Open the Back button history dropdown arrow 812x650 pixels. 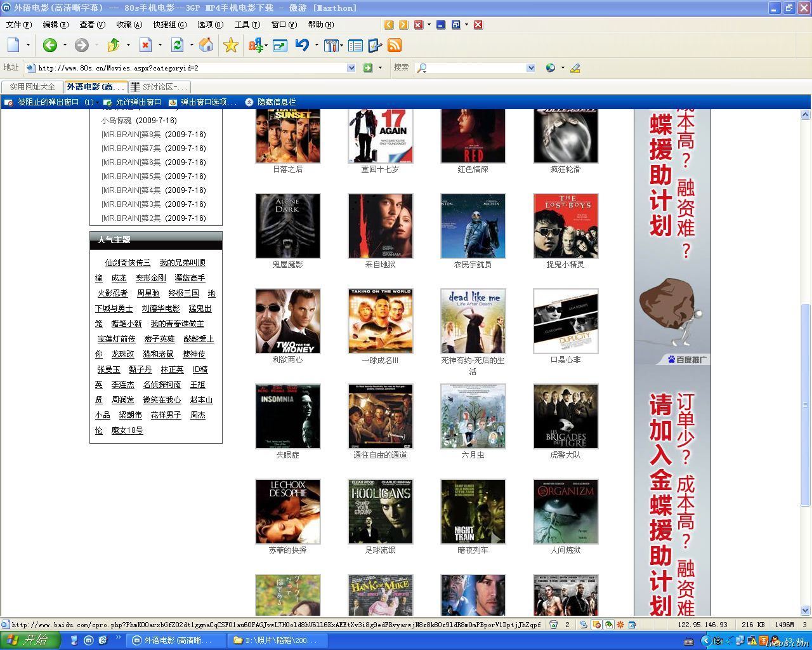65,45
